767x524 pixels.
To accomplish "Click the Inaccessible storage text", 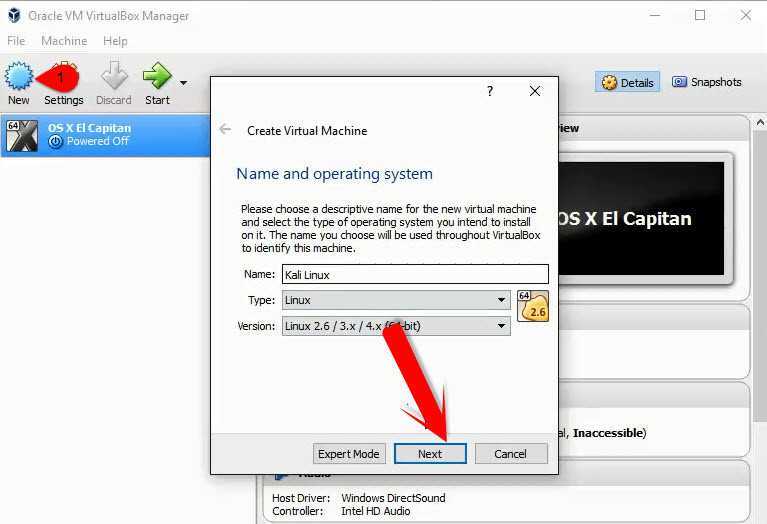I will click(608, 433).
